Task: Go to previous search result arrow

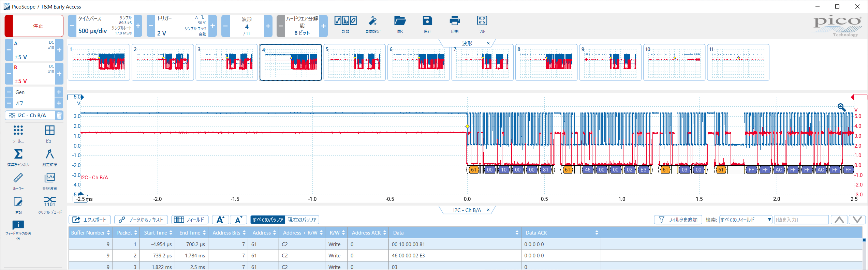Action: click(x=839, y=220)
